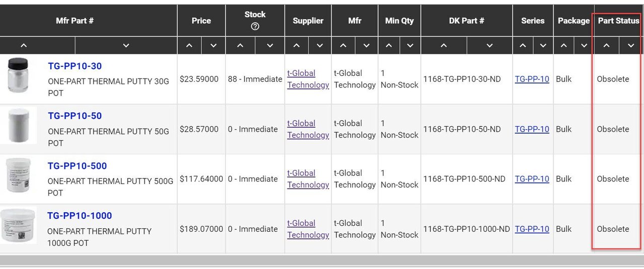The width and height of the screenshot is (644, 269).
Task: Sort Stock column descending
Action: tap(270, 45)
